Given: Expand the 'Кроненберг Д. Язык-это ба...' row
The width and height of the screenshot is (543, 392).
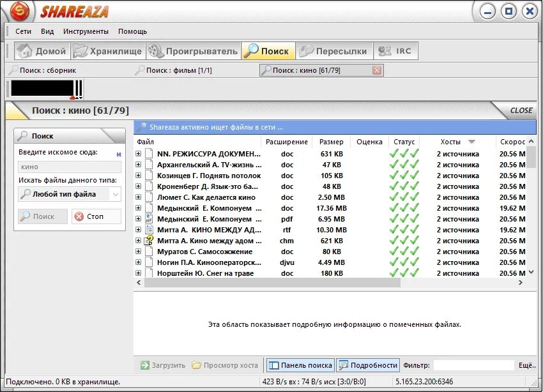Looking at the screenshot, I should (138, 186).
